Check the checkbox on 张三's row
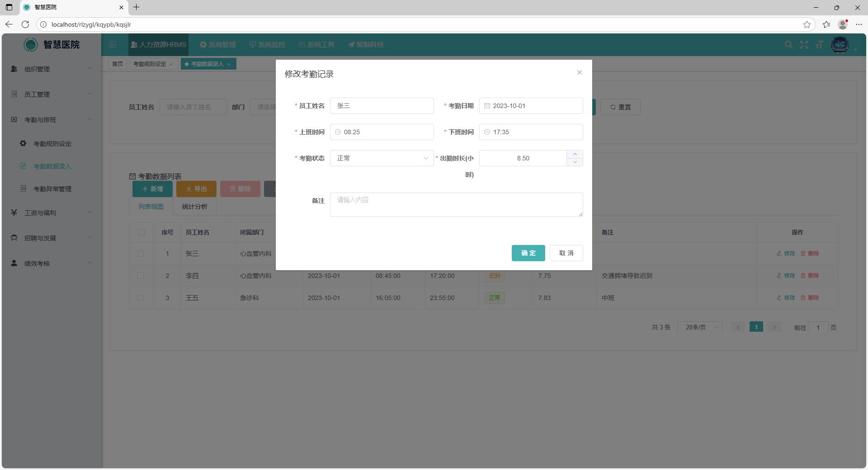Viewport: 868px width, 470px height. pos(142,254)
